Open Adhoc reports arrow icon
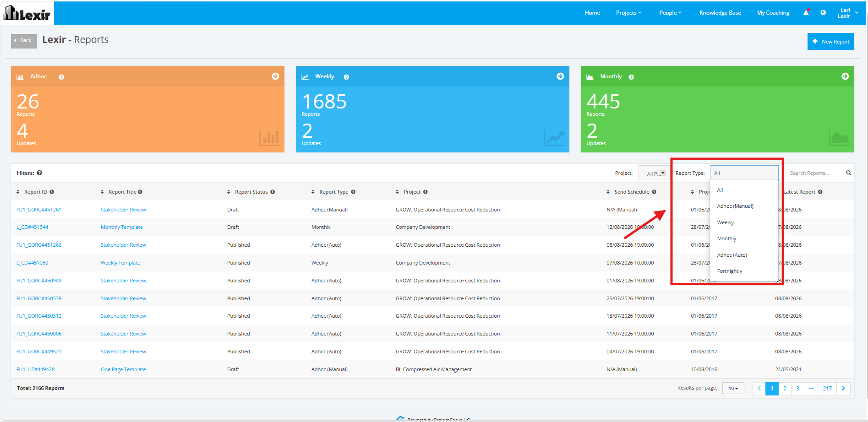The width and height of the screenshot is (868, 422). (x=275, y=76)
